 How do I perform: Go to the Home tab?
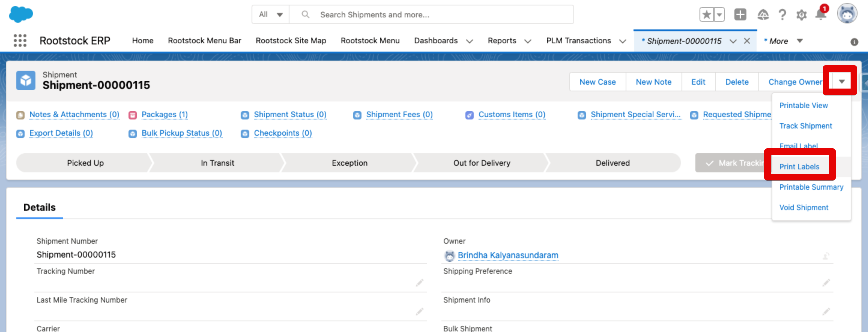coord(143,41)
